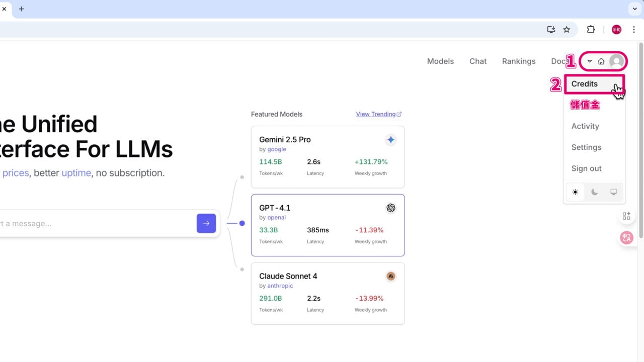Open the tab search dropdown chevron
Viewport: 644px width, 362px height.
click(x=634, y=9)
